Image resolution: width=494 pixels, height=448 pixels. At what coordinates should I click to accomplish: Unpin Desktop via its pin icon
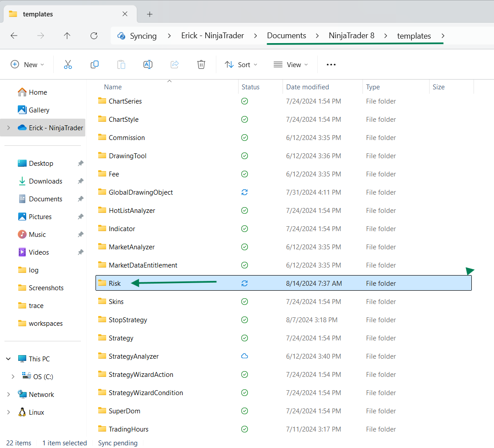pos(81,163)
